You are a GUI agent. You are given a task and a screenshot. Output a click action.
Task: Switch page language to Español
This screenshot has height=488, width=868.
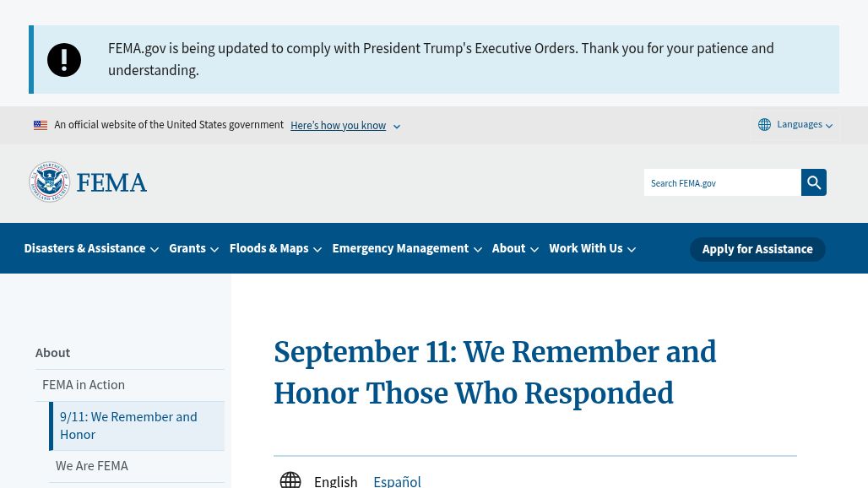(397, 481)
